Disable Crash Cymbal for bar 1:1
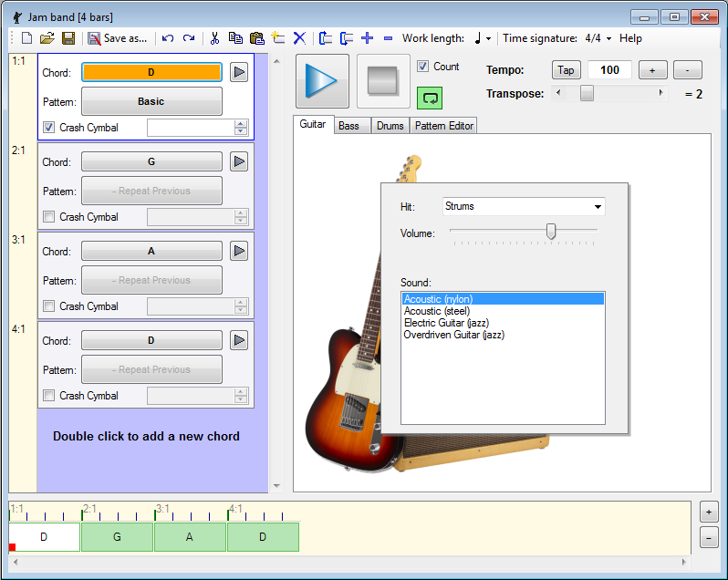The width and height of the screenshot is (728, 580). (49, 128)
